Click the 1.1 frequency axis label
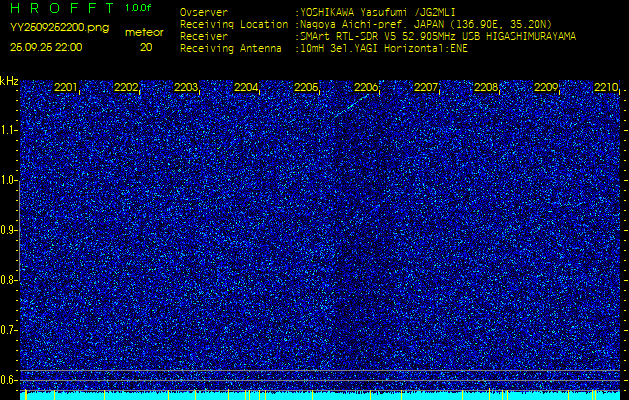This screenshot has width=629, height=400. point(8,130)
